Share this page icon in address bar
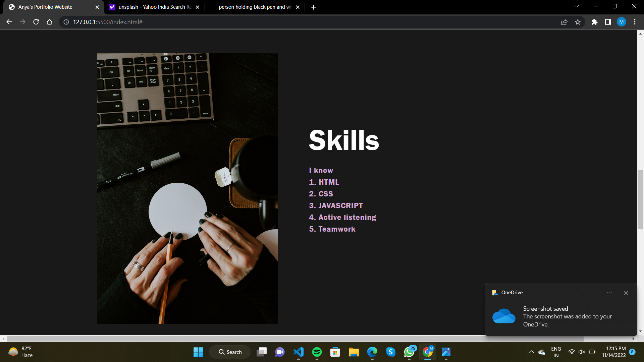The height and width of the screenshot is (362, 644). click(564, 22)
